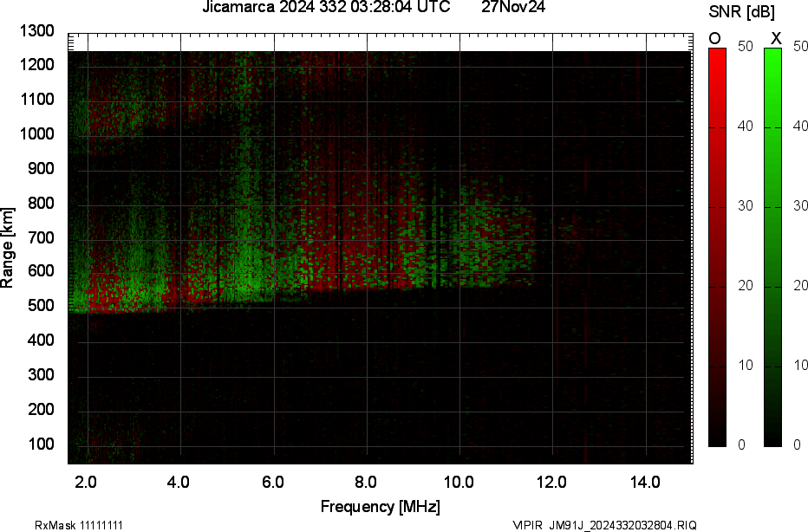808x532 pixels.
Task: Click the Jicamarca timestamp title text
Action: (x=326, y=8)
